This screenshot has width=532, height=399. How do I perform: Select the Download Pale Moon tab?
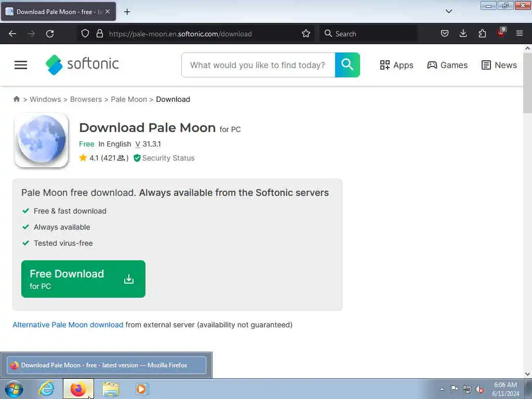pos(58,12)
